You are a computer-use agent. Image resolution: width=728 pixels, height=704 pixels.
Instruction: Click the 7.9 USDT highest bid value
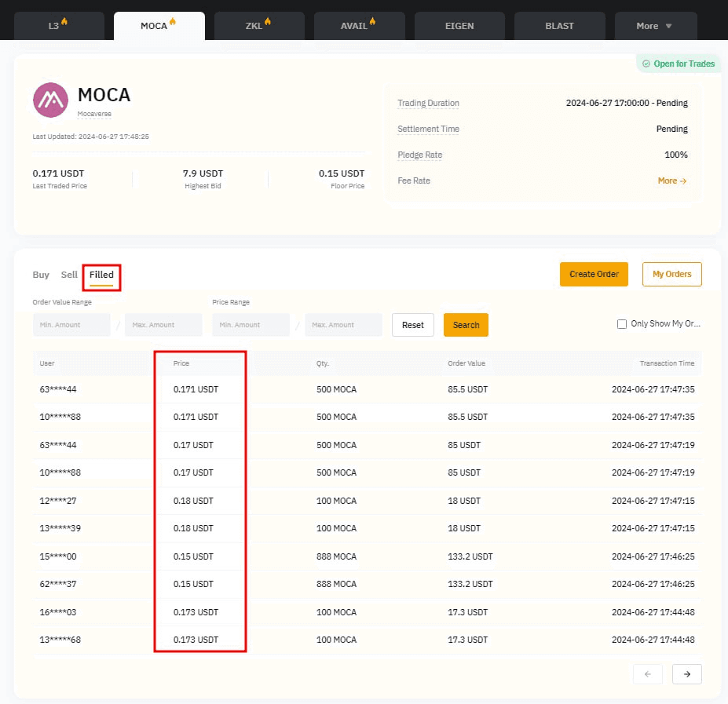pyautogui.click(x=203, y=173)
